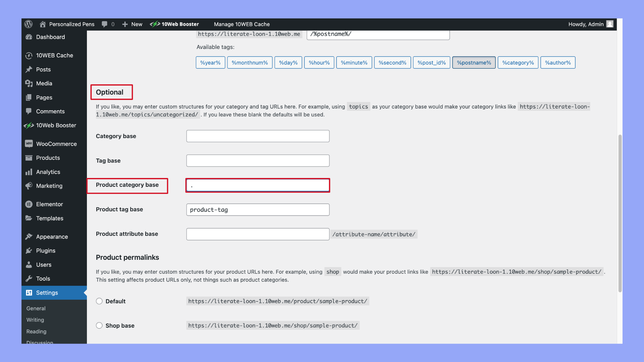The width and height of the screenshot is (644, 362).
Task: Insert the %year% tag
Action: tap(210, 63)
